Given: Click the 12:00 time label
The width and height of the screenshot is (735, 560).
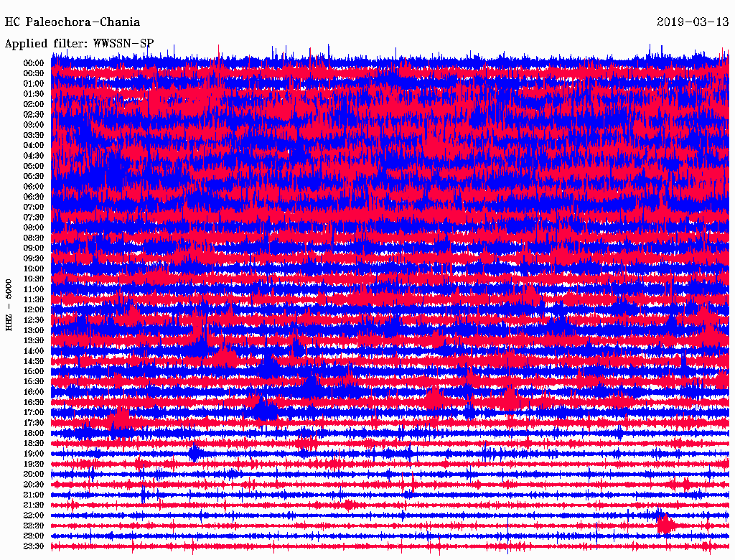Looking at the screenshot, I should click(x=34, y=310).
